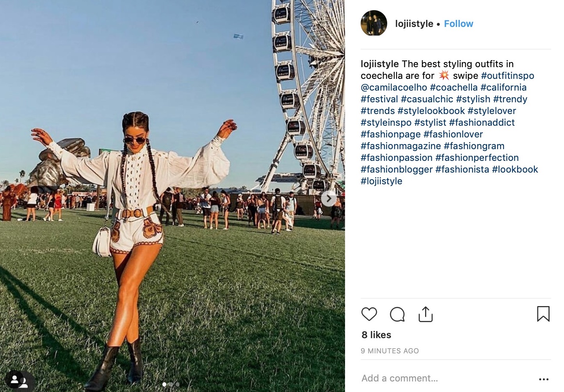View the 8 likes list

click(x=376, y=335)
